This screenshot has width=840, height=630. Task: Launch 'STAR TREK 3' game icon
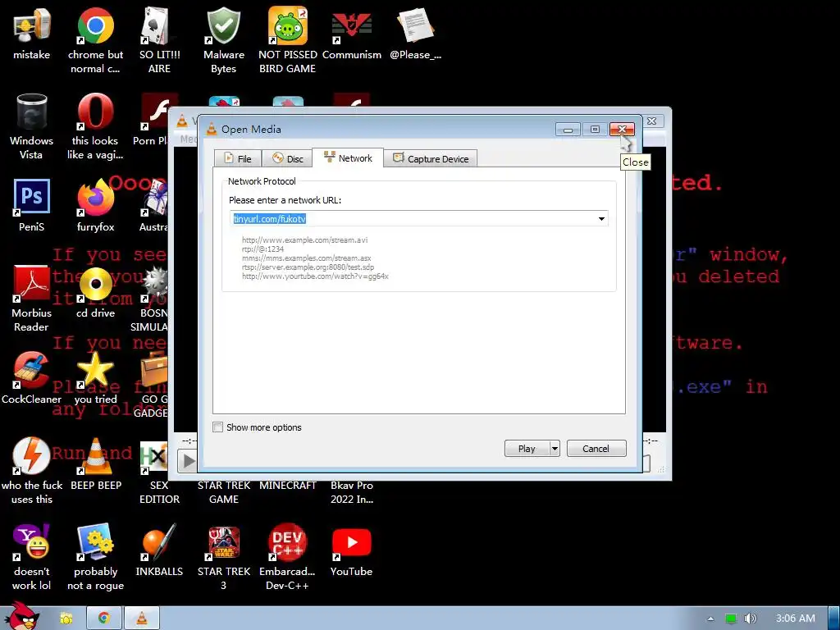click(223, 557)
